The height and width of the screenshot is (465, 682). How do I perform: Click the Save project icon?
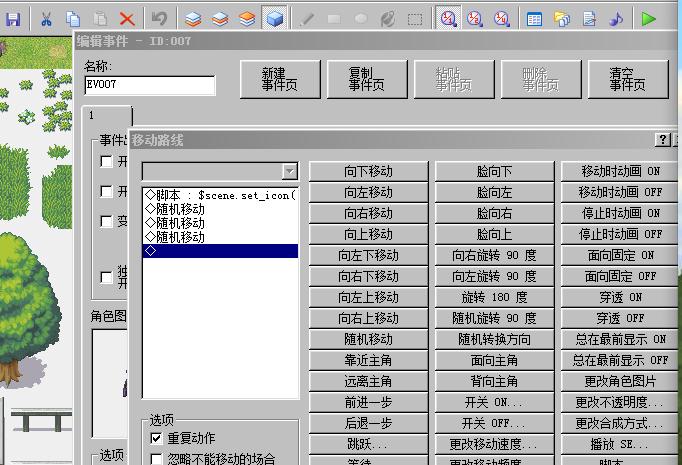pos(13,19)
